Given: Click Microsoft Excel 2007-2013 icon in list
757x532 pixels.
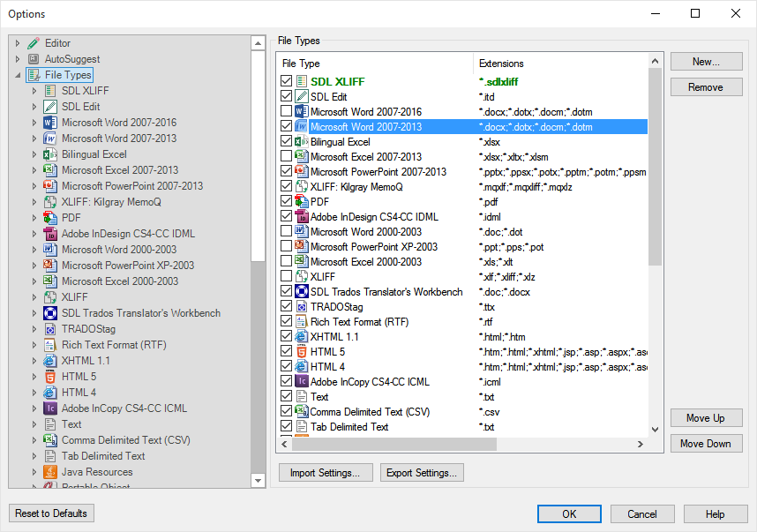Looking at the screenshot, I should pos(302,156).
